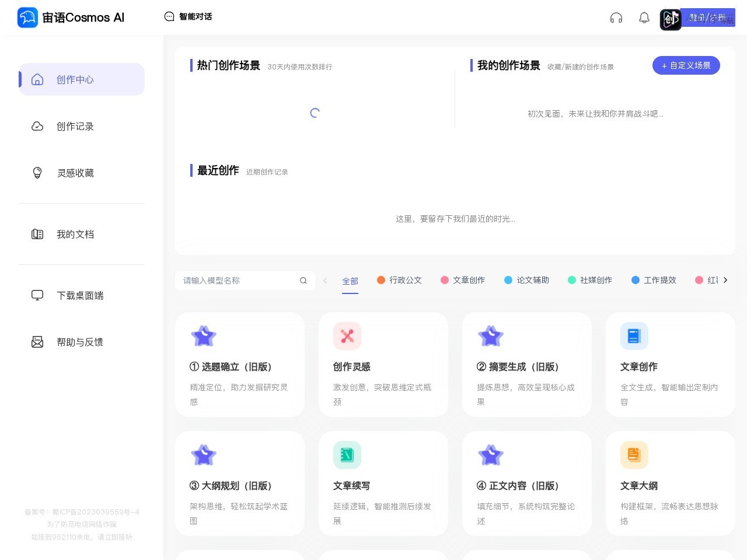Click the blue book icon on 文章创作 card
Viewport: 747px width, 560px height.
click(x=634, y=336)
